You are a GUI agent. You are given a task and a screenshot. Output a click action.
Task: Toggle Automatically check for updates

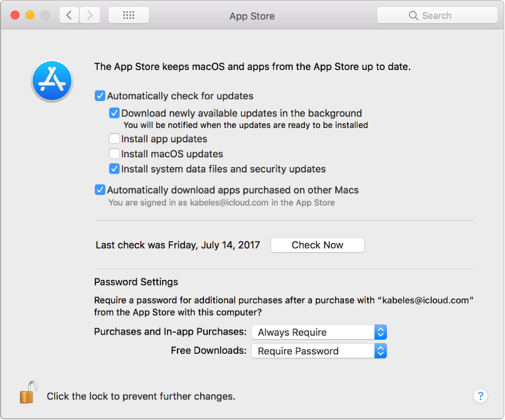100,96
